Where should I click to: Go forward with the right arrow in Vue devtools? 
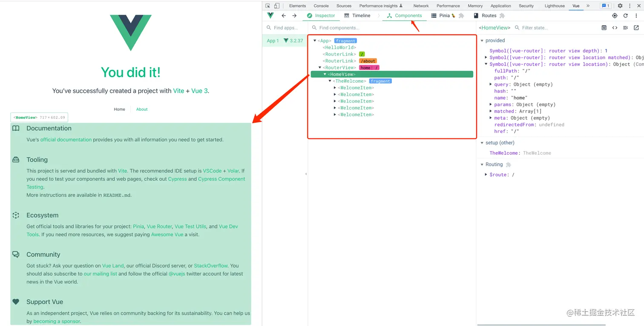294,16
